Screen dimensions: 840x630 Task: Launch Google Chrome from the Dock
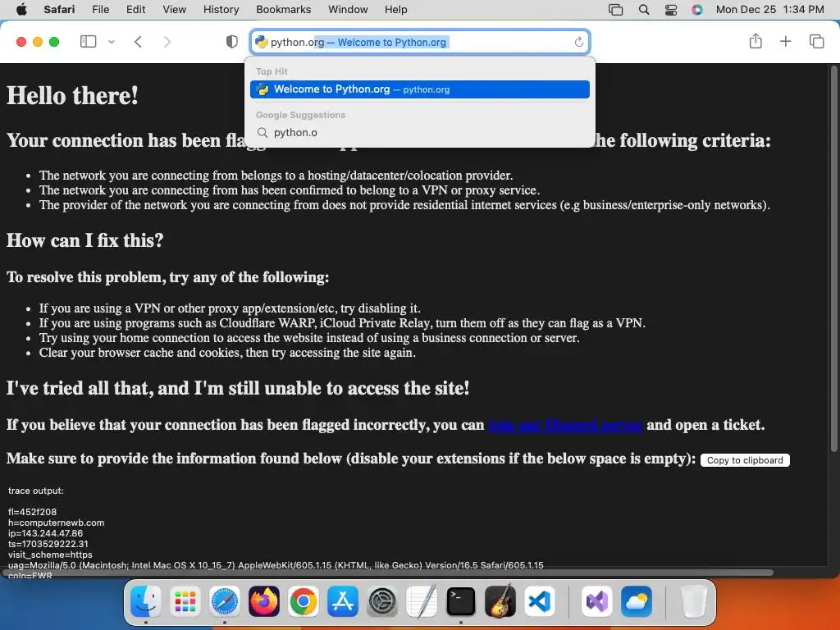pos(304,601)
